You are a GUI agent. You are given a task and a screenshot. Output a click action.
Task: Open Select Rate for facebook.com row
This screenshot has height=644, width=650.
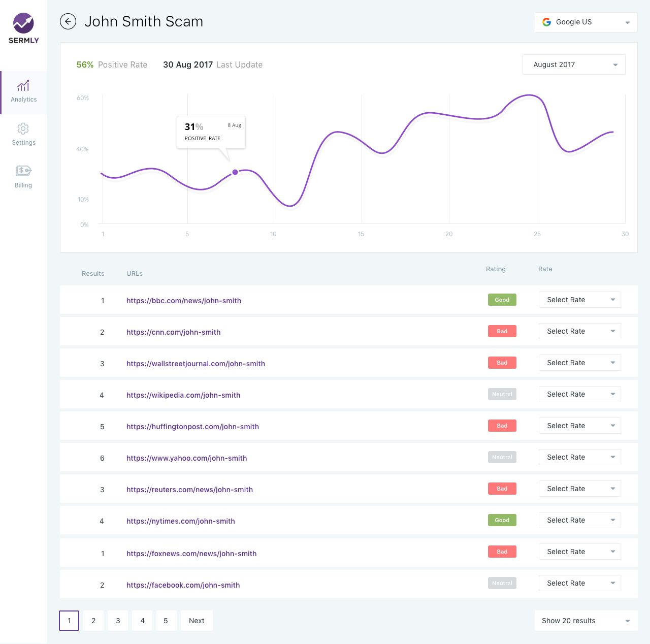point(580,583)
